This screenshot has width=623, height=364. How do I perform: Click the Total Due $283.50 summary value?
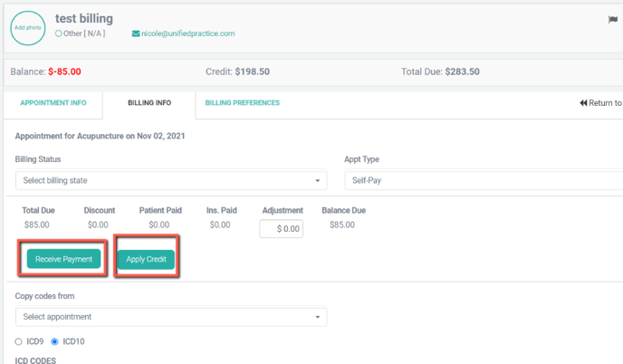pos(474,72)
